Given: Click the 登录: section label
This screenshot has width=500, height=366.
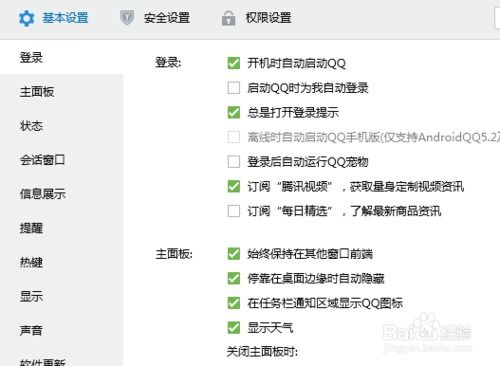Looking at the screenshot, I should 168,63.
